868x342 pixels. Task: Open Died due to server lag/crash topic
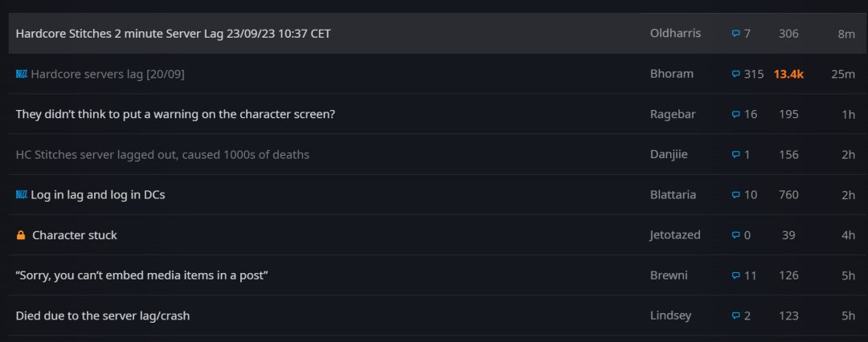[x=103, y=316]
